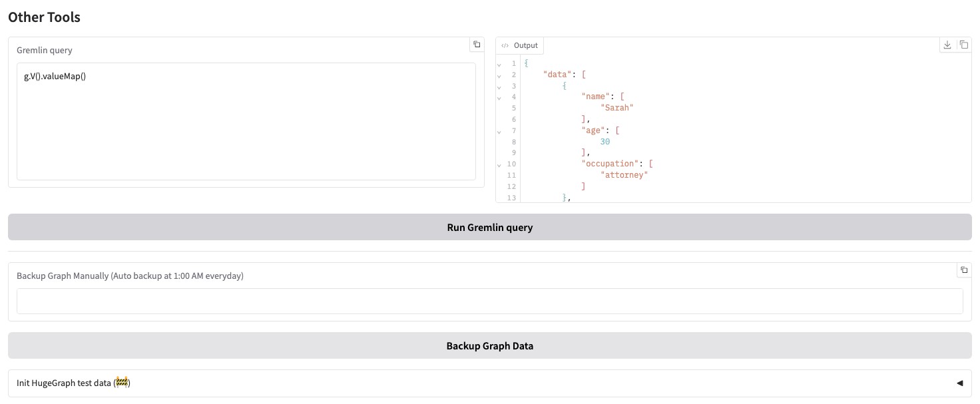The height and width of the screenshot is (404, 980).
Task: Fold the object starting at line 3
Action: [499, 87]
